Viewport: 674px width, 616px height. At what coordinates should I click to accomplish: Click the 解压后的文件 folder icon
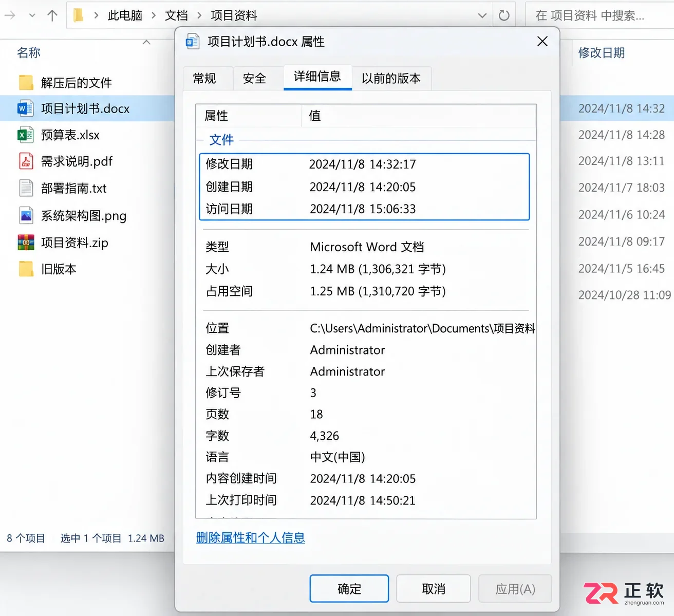[x=26, y=83]
